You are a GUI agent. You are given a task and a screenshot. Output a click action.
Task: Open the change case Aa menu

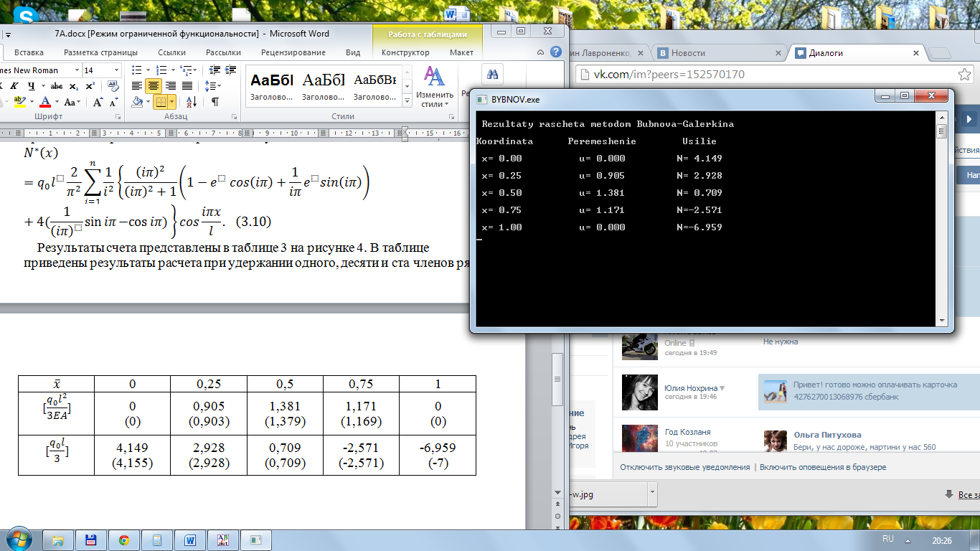tap(72, 101)
